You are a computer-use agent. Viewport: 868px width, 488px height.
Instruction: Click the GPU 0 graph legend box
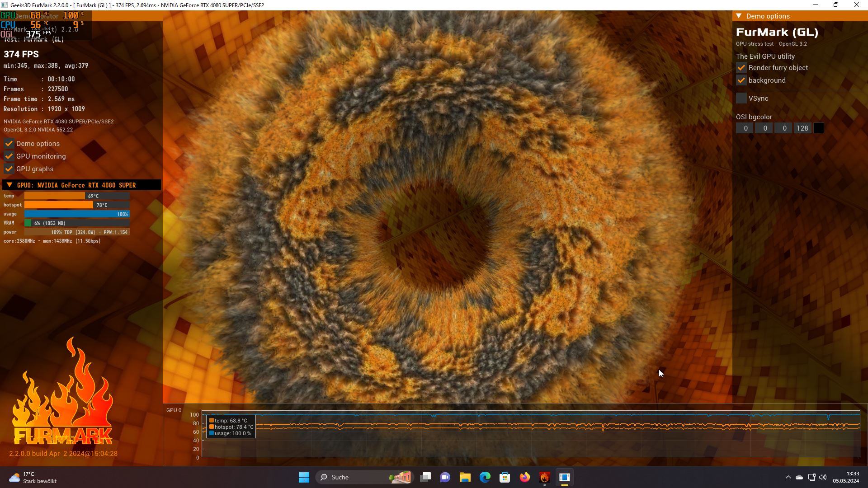coord(231,427)
